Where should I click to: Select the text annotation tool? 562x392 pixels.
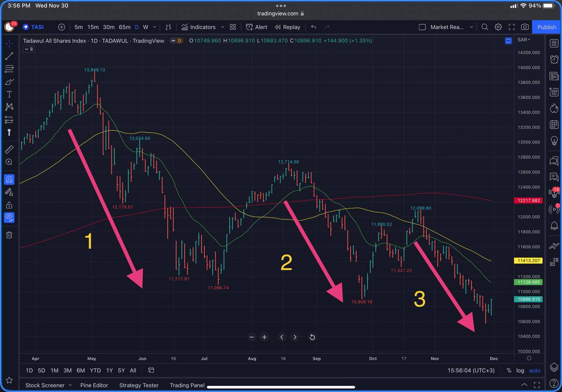click(x=9, y=94)
